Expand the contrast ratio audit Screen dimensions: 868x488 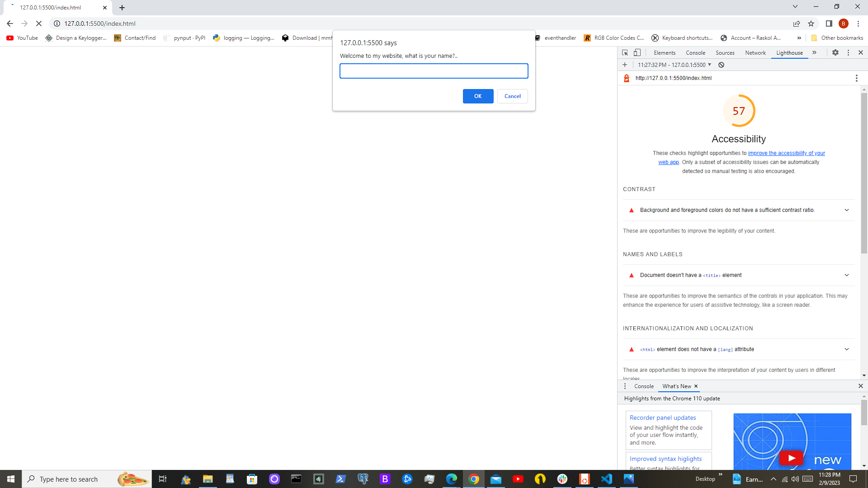pyautogui.click(x=846, y=210)
